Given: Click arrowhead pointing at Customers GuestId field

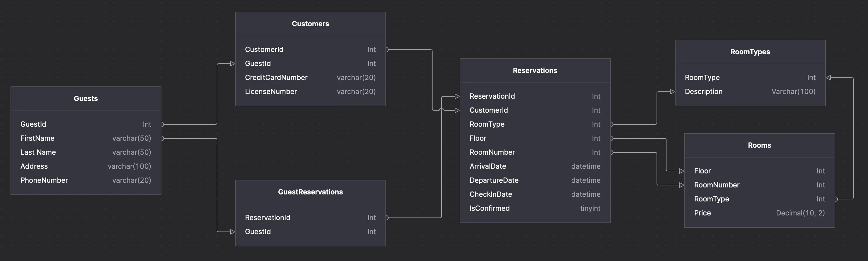Looking at the screenshot, I should [232, 64].
